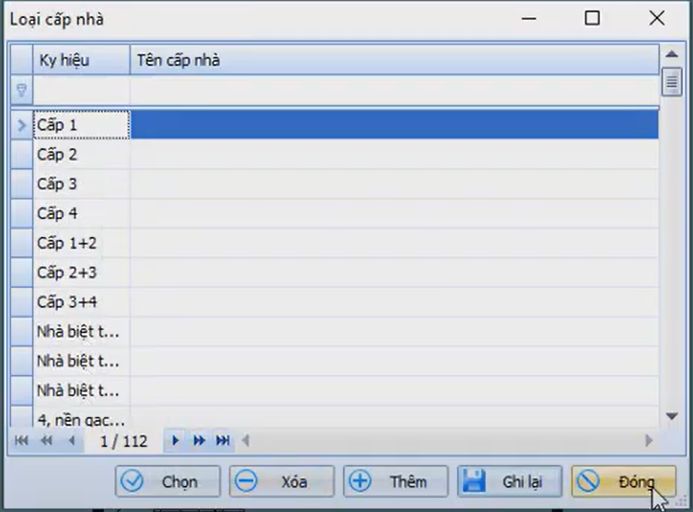Click the Tên cấp nhà column header

click(393, 60)
